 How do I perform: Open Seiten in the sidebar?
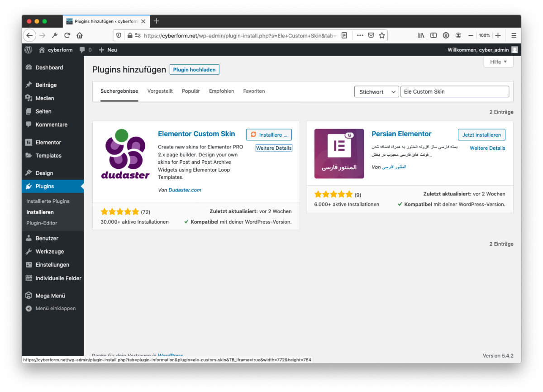52,111
